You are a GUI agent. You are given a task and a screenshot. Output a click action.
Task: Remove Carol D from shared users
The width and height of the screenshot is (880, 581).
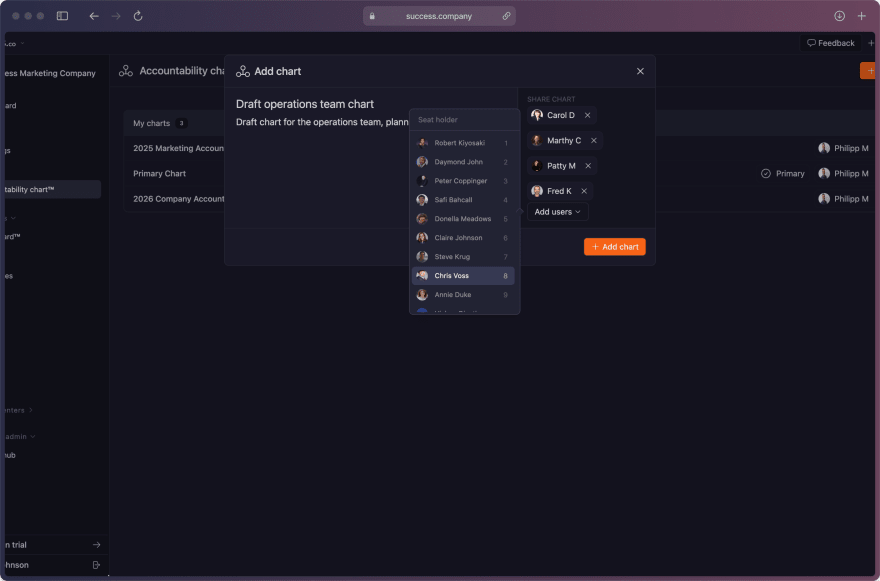[588, 115]
